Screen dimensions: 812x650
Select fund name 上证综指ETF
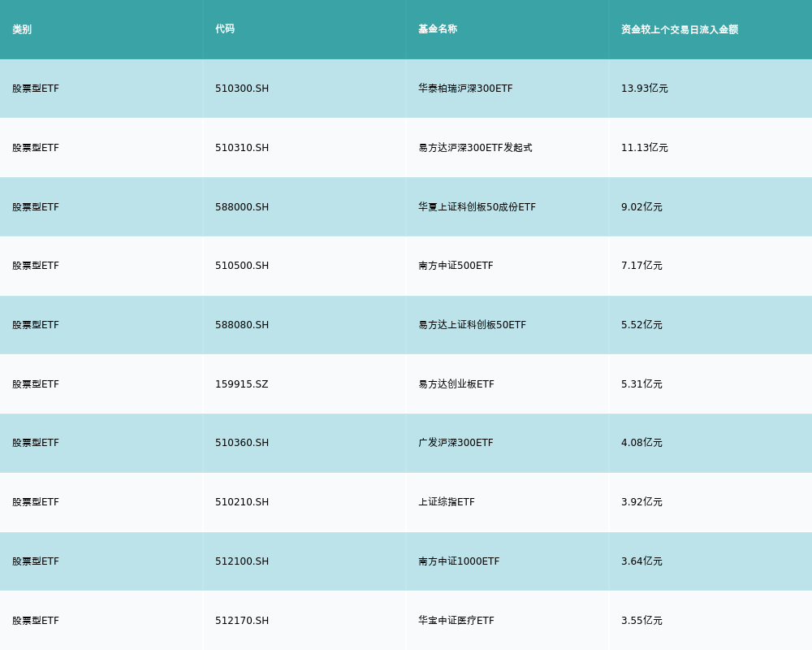pos(447,502)
